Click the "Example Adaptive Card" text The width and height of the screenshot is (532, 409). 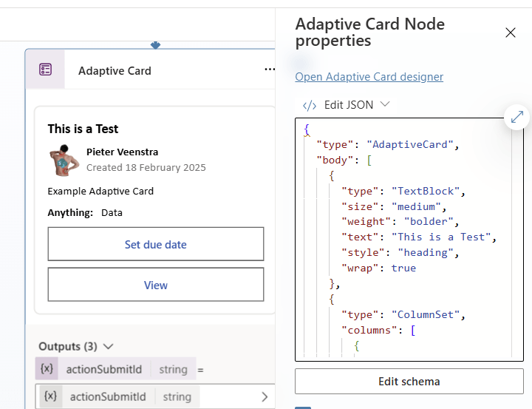(x=100, y=192)
